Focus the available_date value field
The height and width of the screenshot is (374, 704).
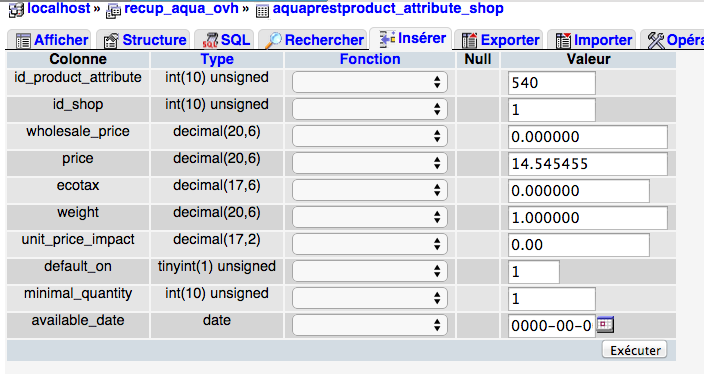552,326
